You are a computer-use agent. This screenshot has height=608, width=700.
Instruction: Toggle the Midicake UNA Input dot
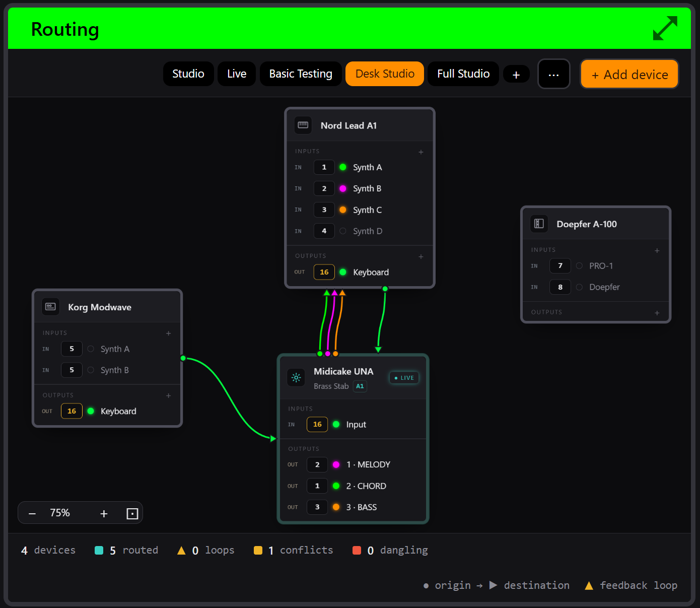[336, 424]
